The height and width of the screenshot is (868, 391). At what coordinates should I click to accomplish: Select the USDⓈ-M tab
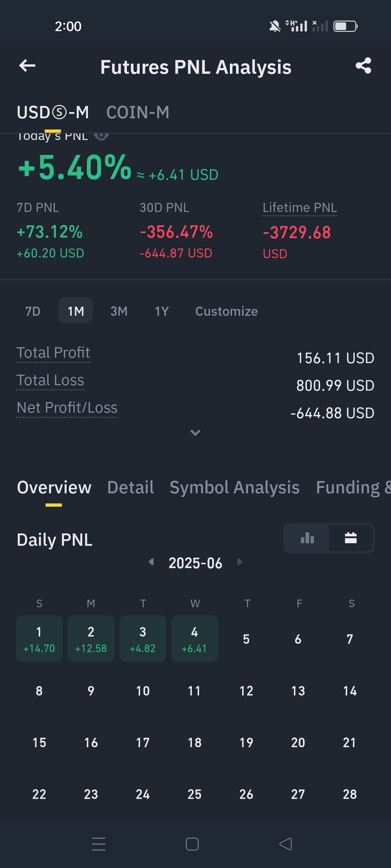pos(53,112)
